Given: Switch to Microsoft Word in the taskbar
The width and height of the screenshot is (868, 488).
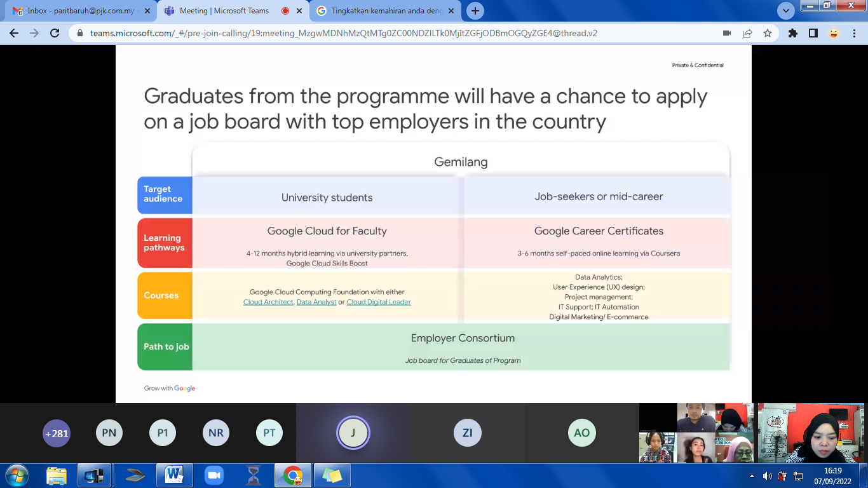Looking at the screenshot, I should tap(173, 475).
